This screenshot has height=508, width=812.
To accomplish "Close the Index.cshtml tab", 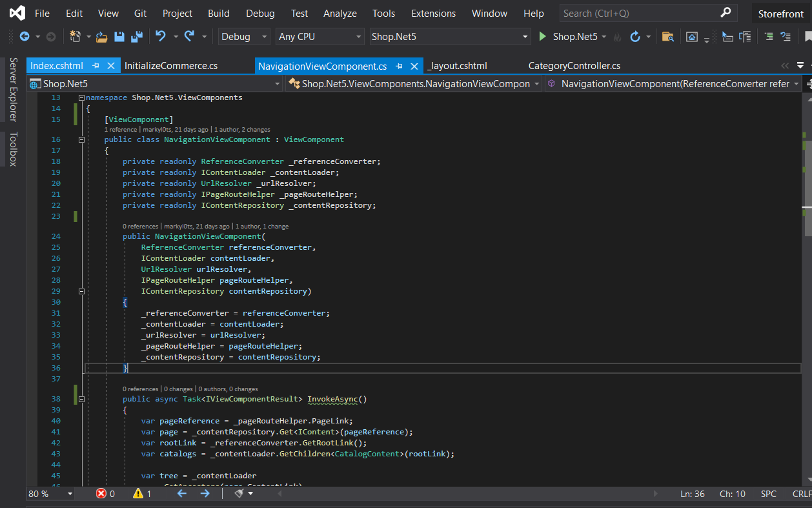I will click(x=111, y=66).
